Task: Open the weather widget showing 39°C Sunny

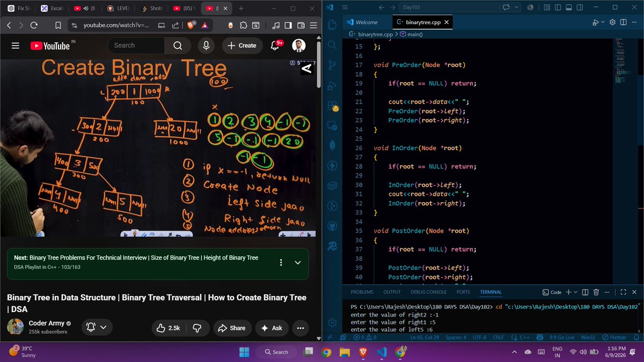Action: click(x=23, y=352)
